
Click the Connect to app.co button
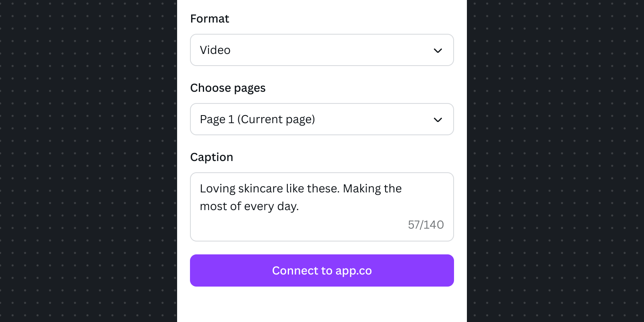pyautogui.click(x=322, y=270)
